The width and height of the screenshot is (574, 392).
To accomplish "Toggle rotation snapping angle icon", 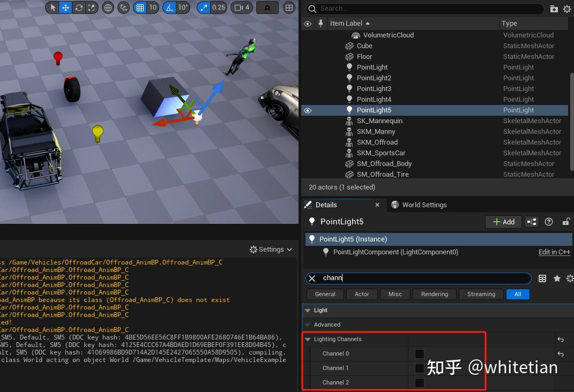I will pos(169,7).
